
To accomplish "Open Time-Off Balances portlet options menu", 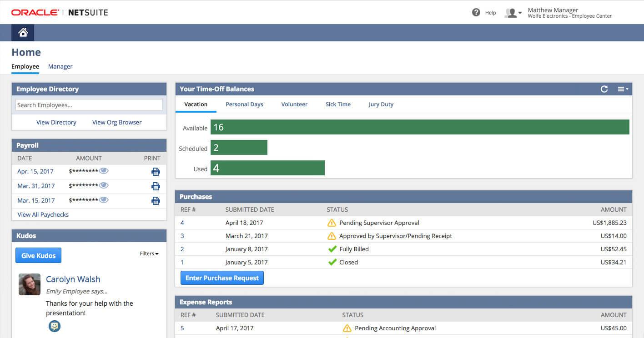I will (x=623, y=89).
